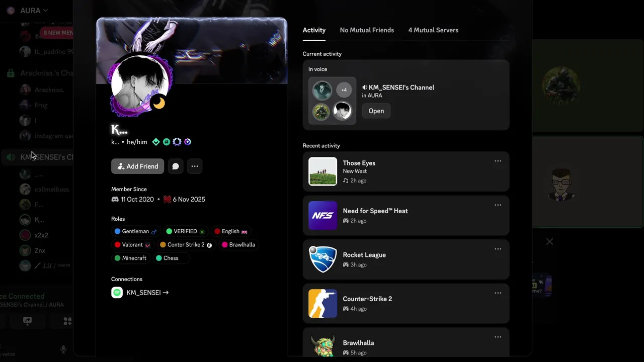Screen dimensions: 644x362
Task: Open the message bubble icon next to Add Friend
Action: click(176, 166)
